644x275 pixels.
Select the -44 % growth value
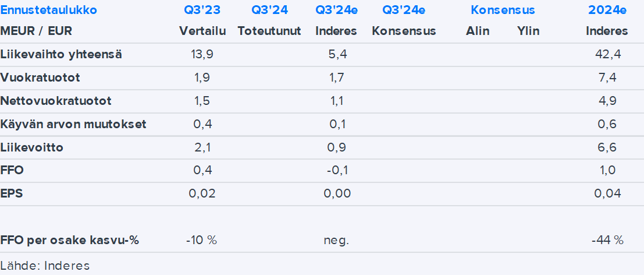tap(607, 240)
